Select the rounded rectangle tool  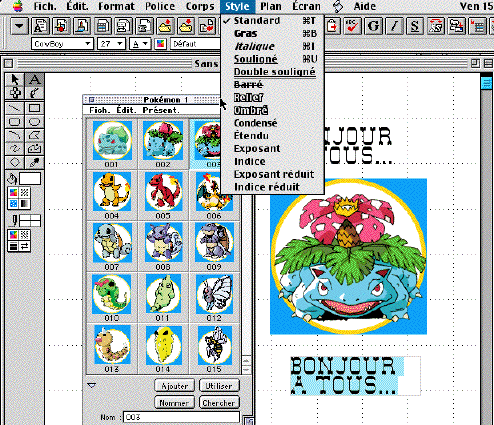click(x=15, y=122)
